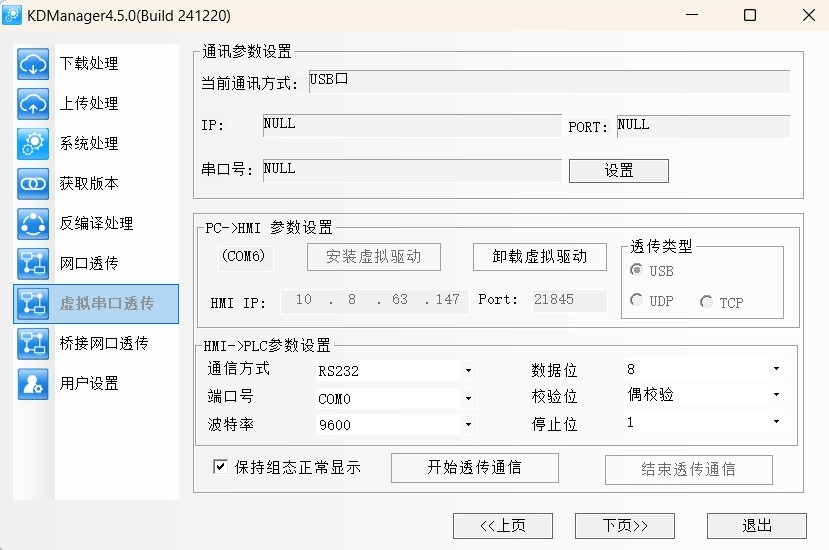Open the 上传处理 menu entry
829x550 pixels.
tap(89, 103)
